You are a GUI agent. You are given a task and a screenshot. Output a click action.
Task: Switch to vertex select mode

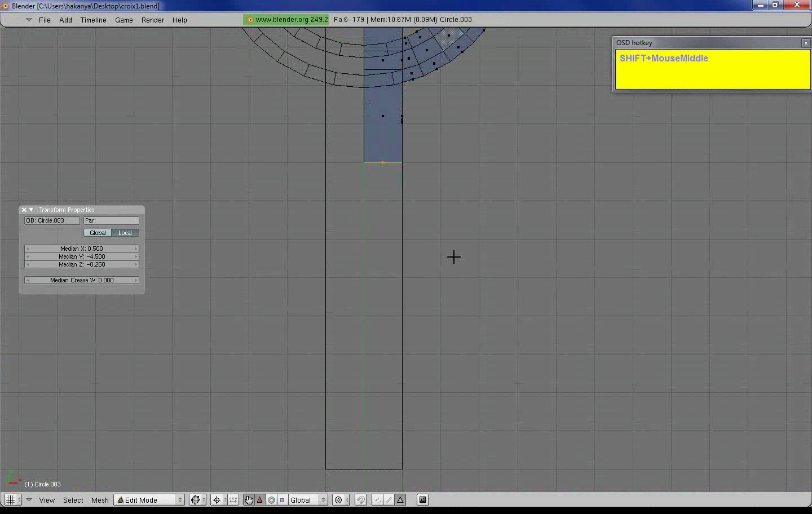(x=377, y=500)
